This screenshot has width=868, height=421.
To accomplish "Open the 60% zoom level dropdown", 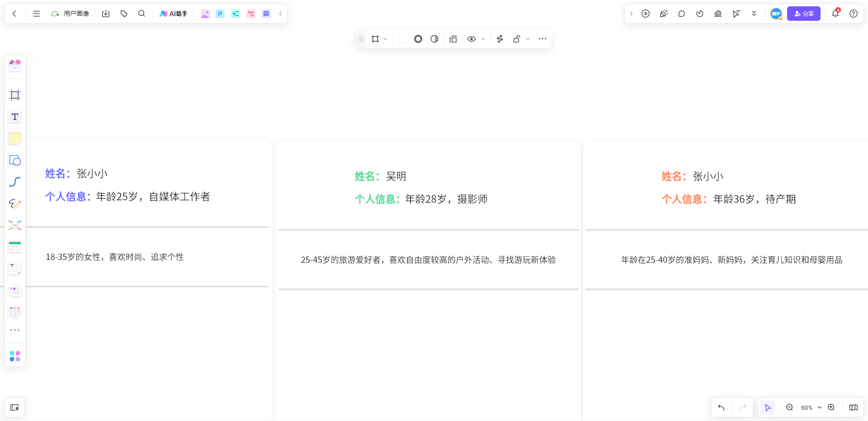I will [811, 407].
